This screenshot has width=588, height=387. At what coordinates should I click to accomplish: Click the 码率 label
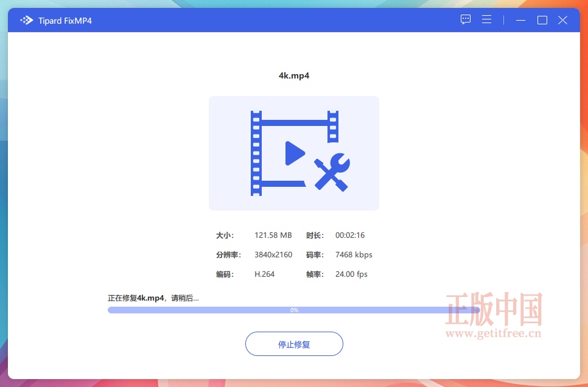(315, 255)
